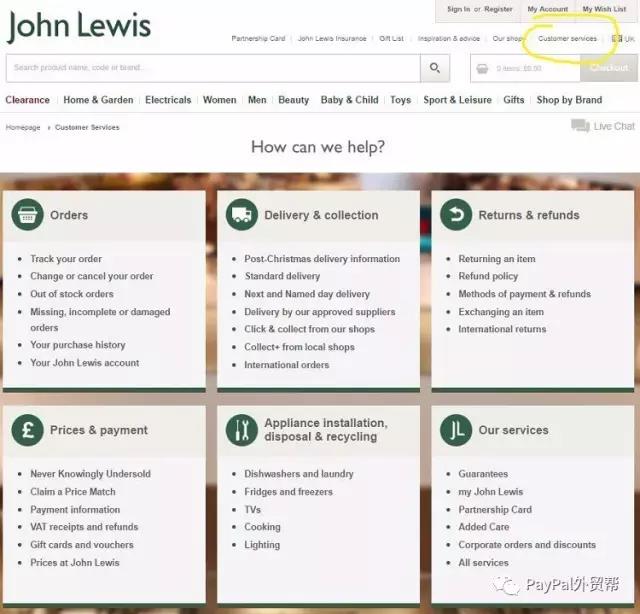Open Refund policy link
Viewport: 640px width, 614px height.
point(488,276)
